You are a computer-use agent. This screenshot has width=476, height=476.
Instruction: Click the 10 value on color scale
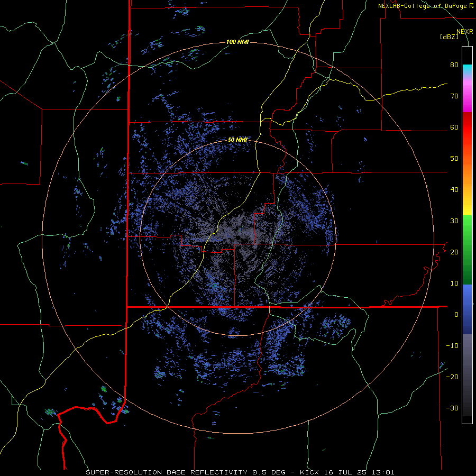point(454,283)
